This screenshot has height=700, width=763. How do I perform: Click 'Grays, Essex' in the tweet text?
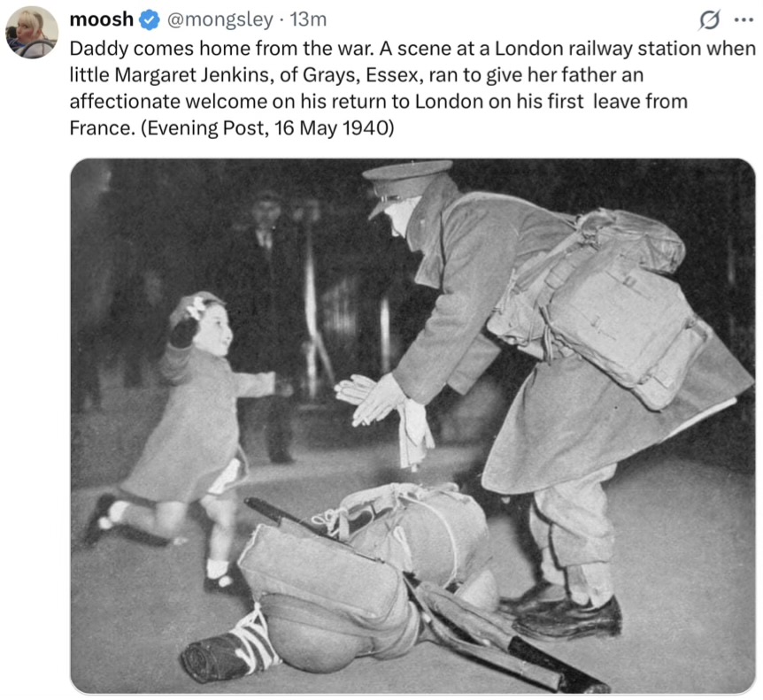pyautogui.click(x=360, y=75)
